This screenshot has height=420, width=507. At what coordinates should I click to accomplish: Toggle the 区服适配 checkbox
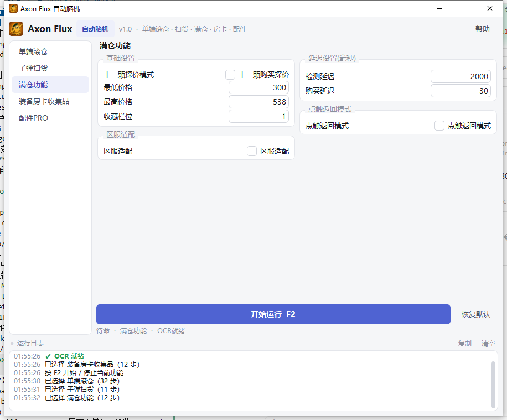(252, 151)
